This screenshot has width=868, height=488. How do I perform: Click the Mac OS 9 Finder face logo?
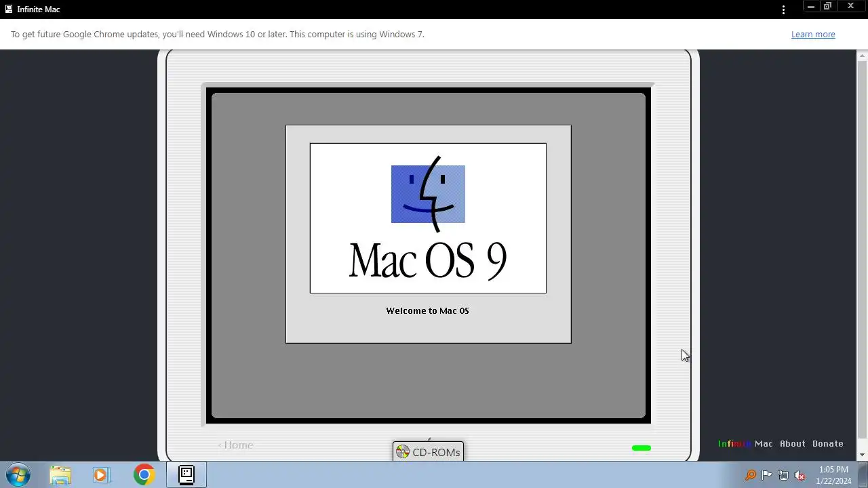[428, 194]
